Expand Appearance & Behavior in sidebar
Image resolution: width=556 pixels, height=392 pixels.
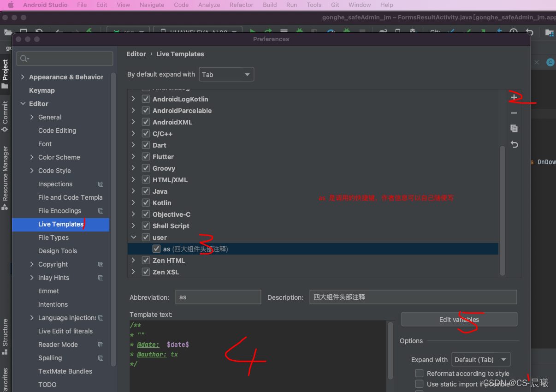tap(23, 77)
